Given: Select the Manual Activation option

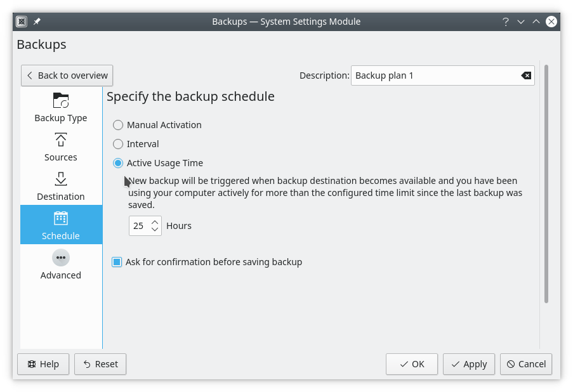Looking at the screenshot, I should (117, 125).
